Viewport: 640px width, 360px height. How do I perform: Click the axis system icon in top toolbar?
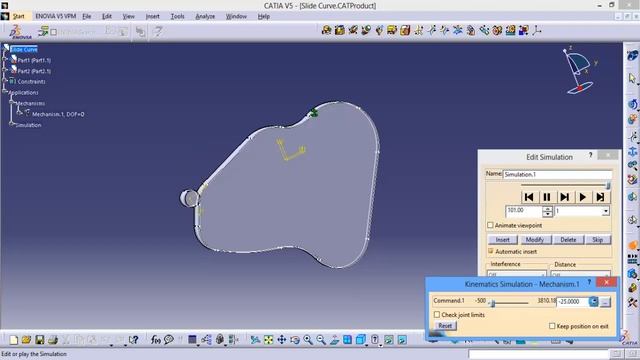tap(537, 30)
